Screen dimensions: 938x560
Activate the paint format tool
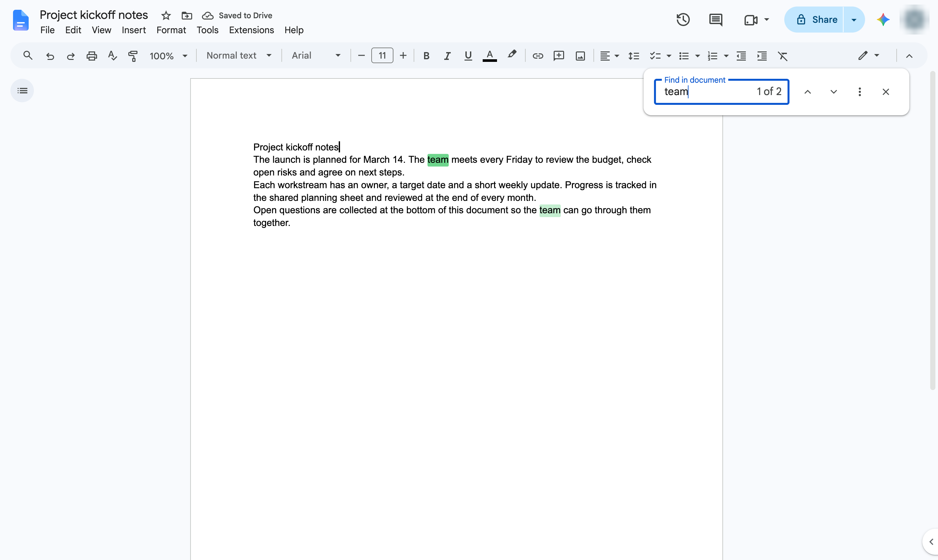[x=133, y=56]
